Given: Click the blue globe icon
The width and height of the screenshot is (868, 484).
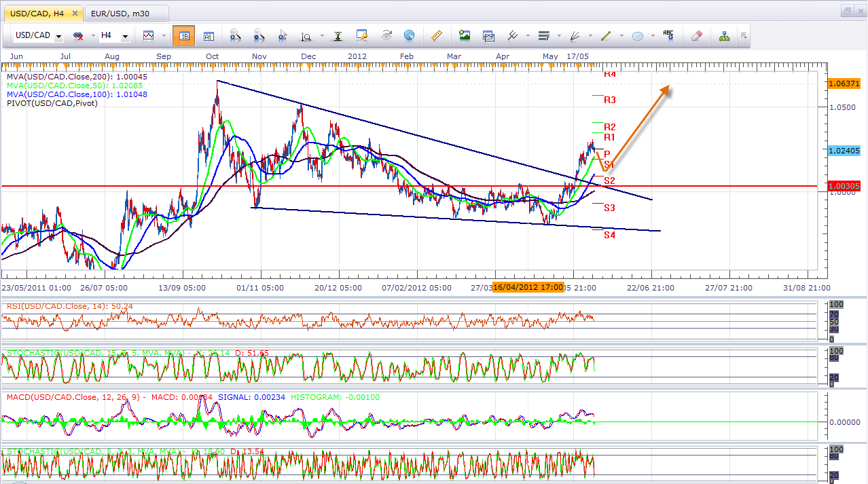Looking at the screenshot, I should coord(409,36).
